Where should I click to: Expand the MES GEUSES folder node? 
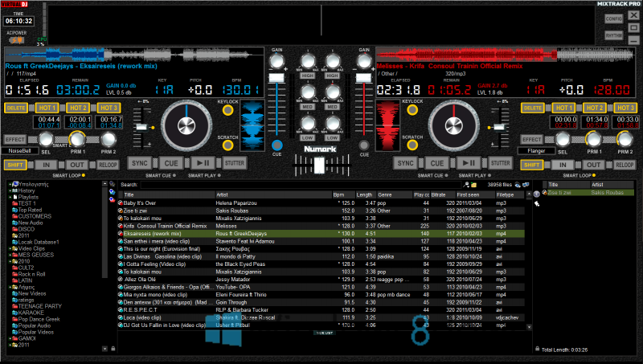pos(10,255)
